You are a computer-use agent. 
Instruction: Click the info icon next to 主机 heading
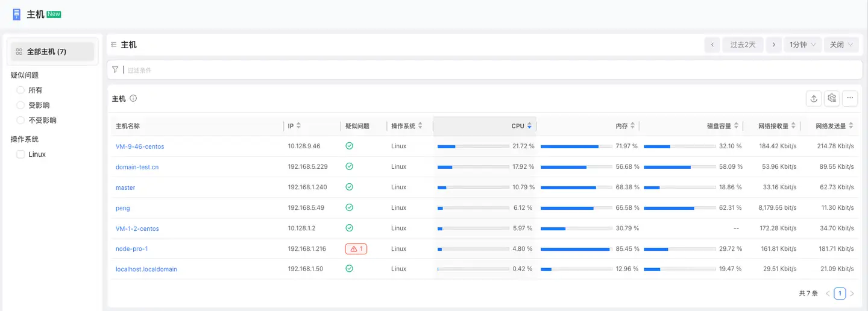pos(133,98)
